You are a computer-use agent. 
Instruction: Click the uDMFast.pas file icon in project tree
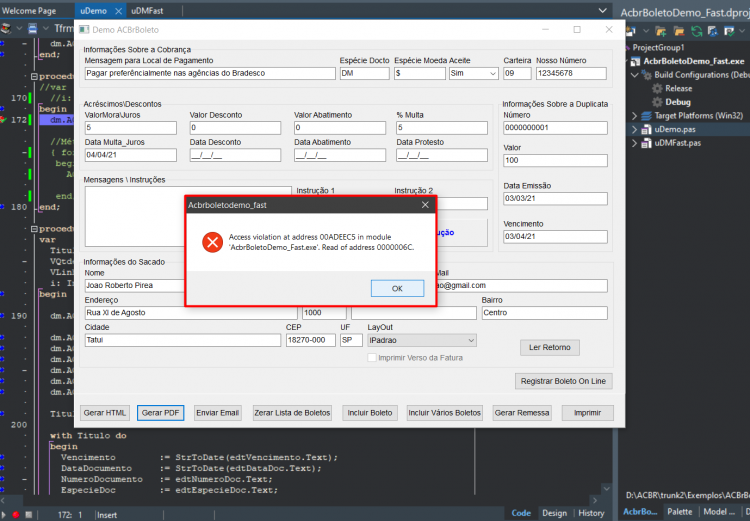click(x=646, y=143)
